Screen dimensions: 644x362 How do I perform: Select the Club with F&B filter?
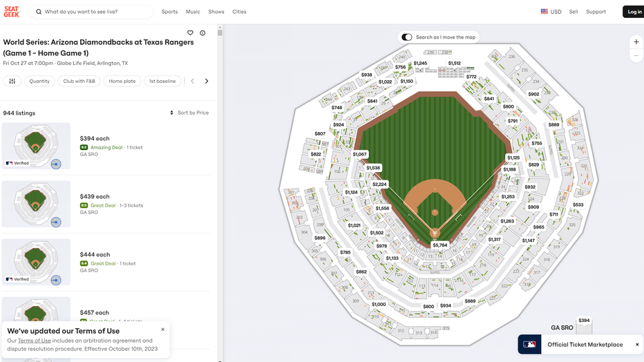[x=79, y=81]
